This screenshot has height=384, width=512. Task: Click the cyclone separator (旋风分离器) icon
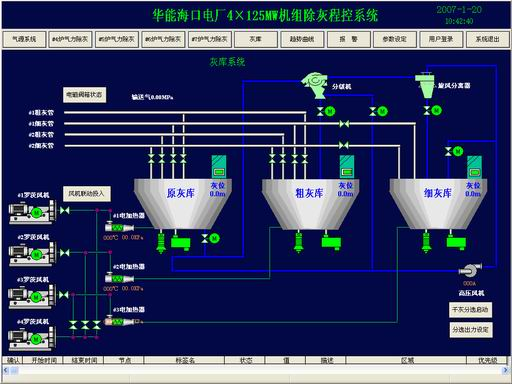click(x=425, y=85)
